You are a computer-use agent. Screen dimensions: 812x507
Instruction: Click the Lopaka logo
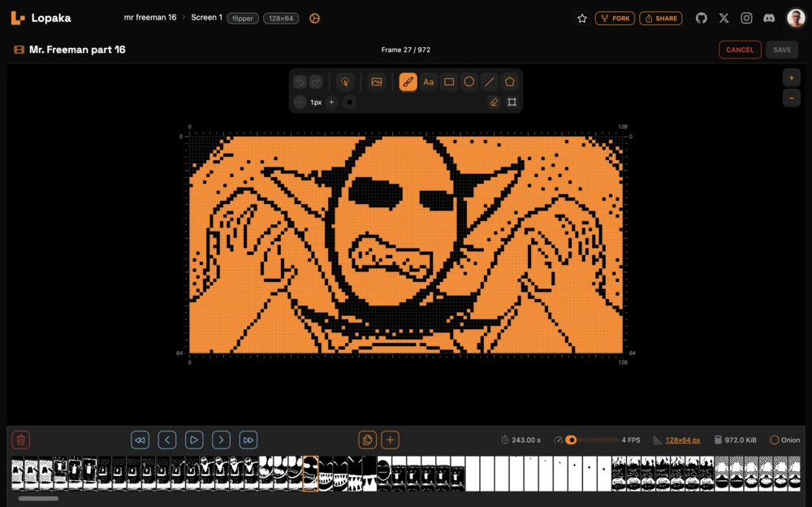pos(41,18)
